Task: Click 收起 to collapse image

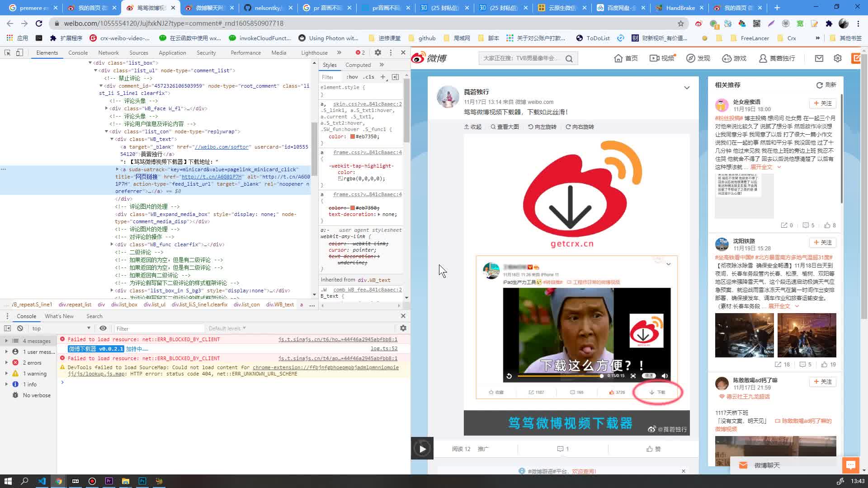Action: click(x=473, y=127)
